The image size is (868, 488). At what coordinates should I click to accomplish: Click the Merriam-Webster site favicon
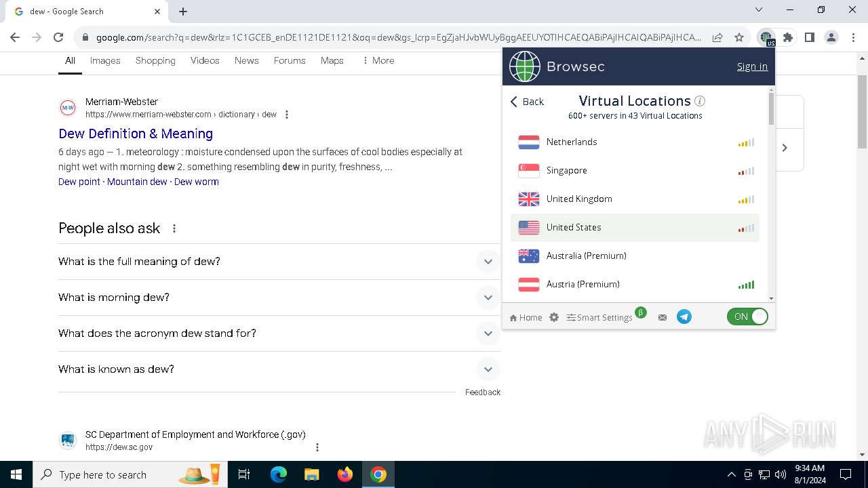tap(68, 108)
